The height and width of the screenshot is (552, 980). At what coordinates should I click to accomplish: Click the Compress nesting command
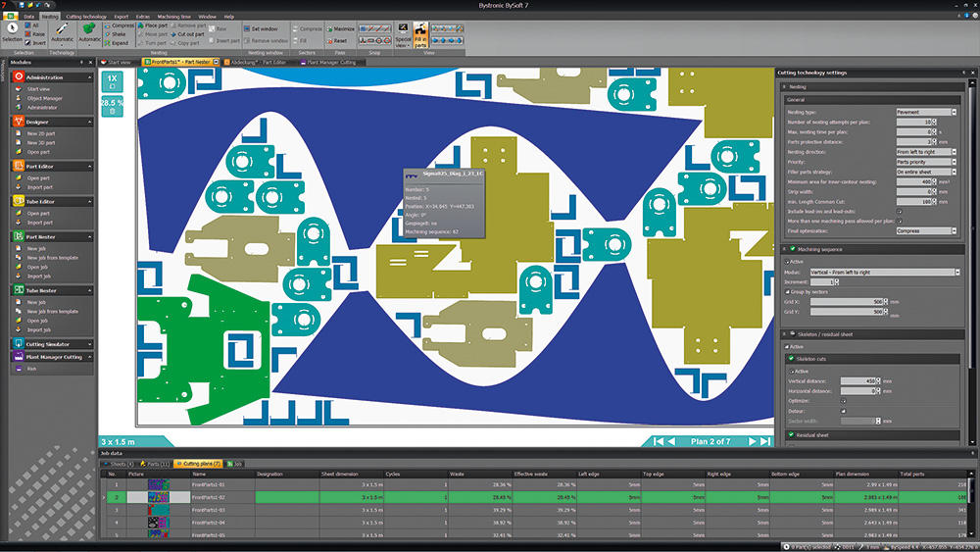tap(120, 25)
